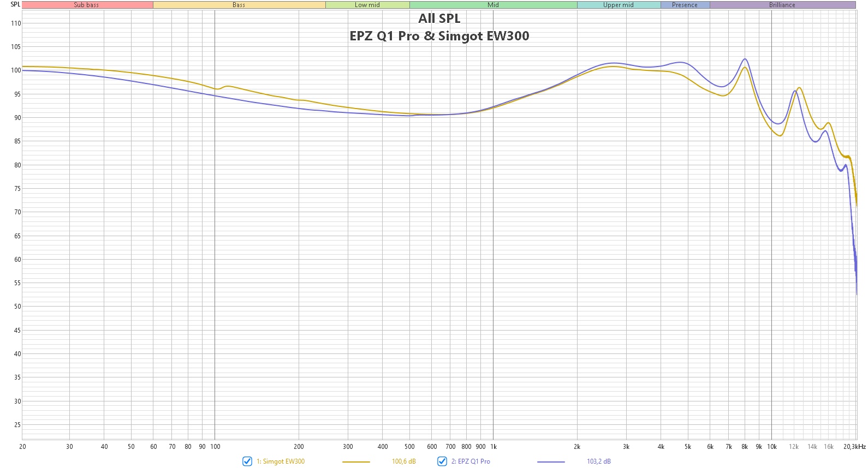This screenshot has height=468, width=868.
Task: Click the 12k frequency axis tick label
Action: (794, 447)
